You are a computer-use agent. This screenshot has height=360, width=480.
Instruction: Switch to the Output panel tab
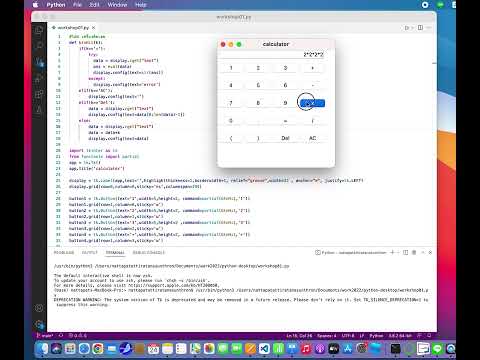pos(90,252)
